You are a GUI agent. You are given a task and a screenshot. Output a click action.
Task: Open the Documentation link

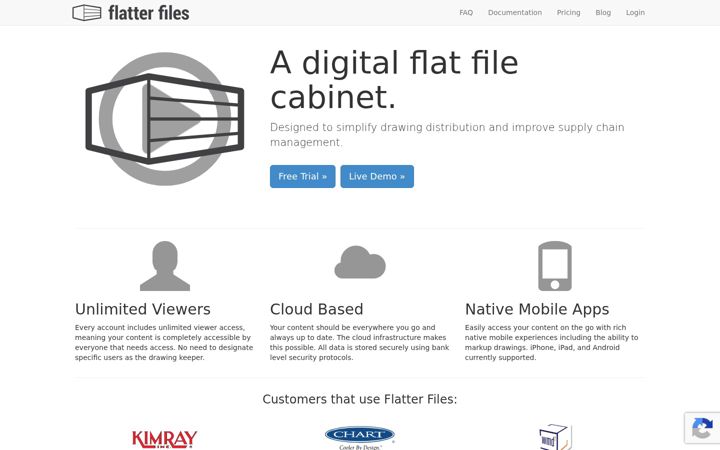point(515,13)
